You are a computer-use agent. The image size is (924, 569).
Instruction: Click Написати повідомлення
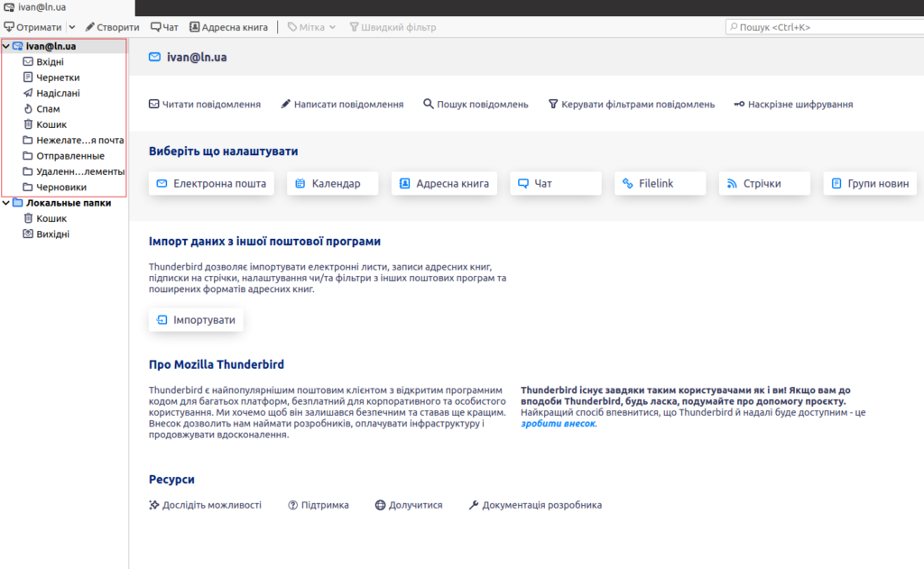tap(342, 105)
